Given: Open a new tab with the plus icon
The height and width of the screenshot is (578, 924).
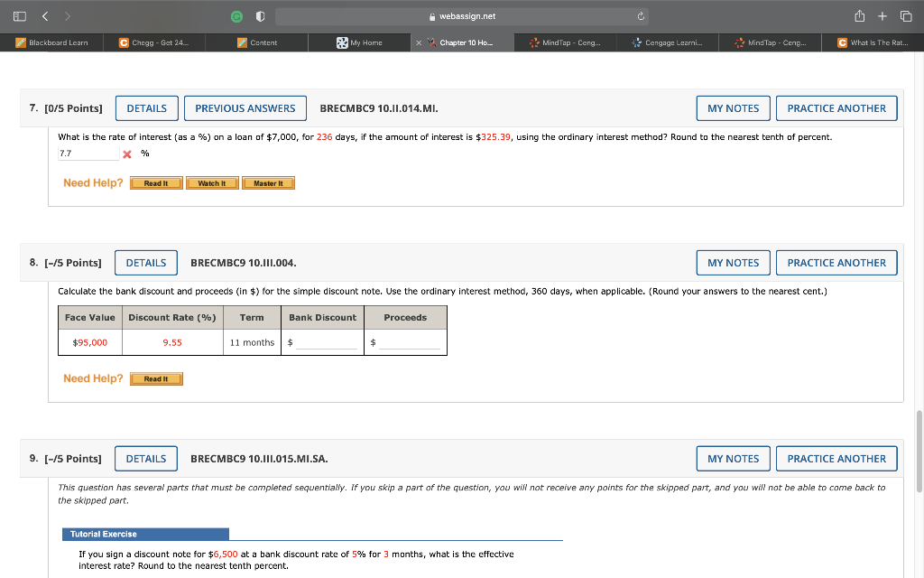Looking at the screenshot, I should pos(881,15).
